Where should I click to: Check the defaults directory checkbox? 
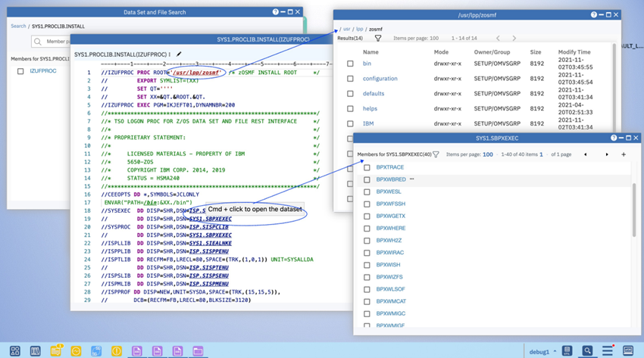(x=350, y=94)
